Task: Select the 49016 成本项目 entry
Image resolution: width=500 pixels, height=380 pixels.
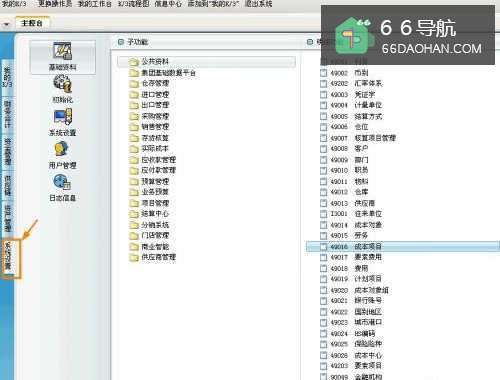Action: coord(403,247)
